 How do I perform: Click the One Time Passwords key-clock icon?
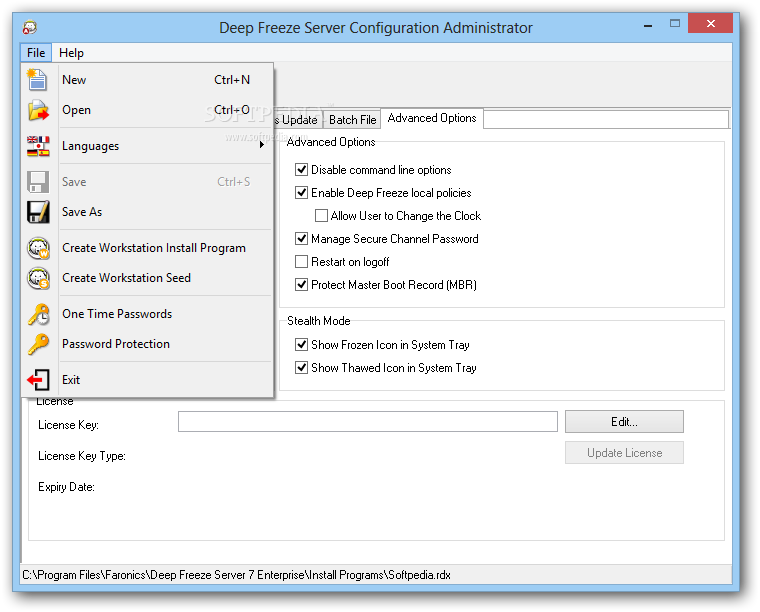[38, 314]
